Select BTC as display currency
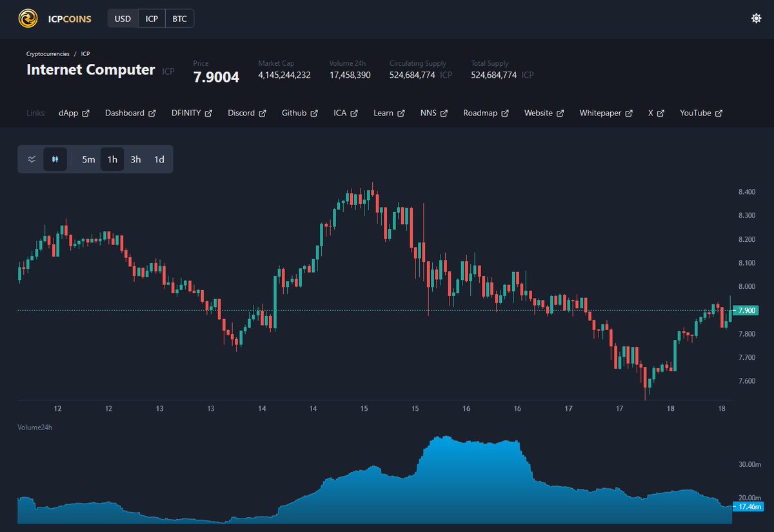Screen dimensions: 774x532 [x=179, y=19]
